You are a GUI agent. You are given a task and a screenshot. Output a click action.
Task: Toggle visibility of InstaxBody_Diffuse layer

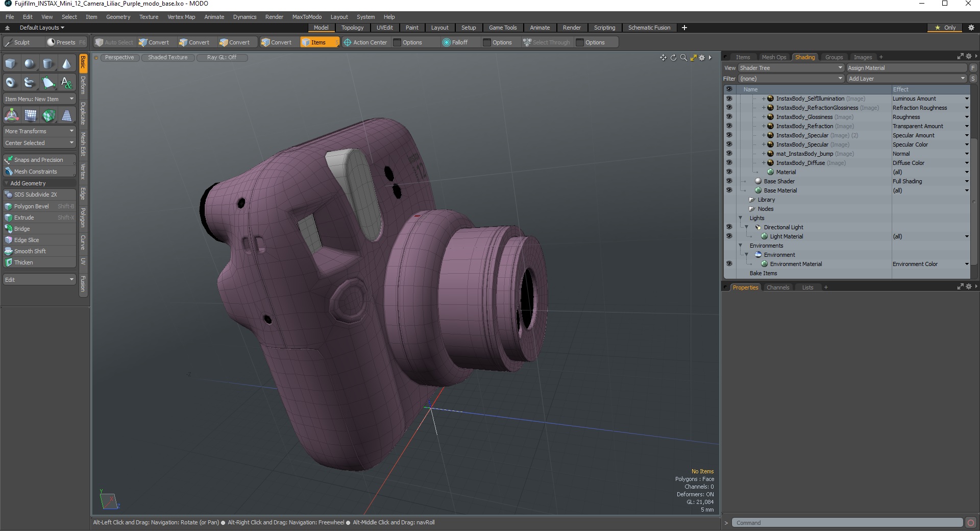click(x=729, y=163)
